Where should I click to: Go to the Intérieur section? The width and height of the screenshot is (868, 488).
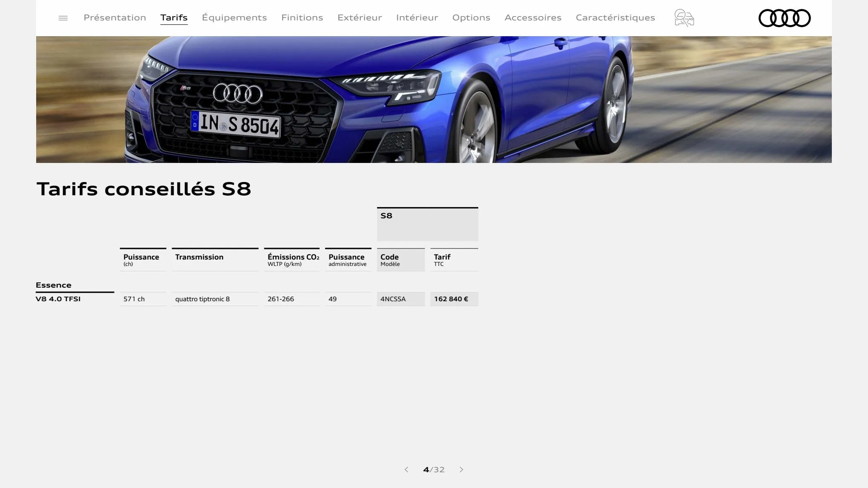pos(417,17)
